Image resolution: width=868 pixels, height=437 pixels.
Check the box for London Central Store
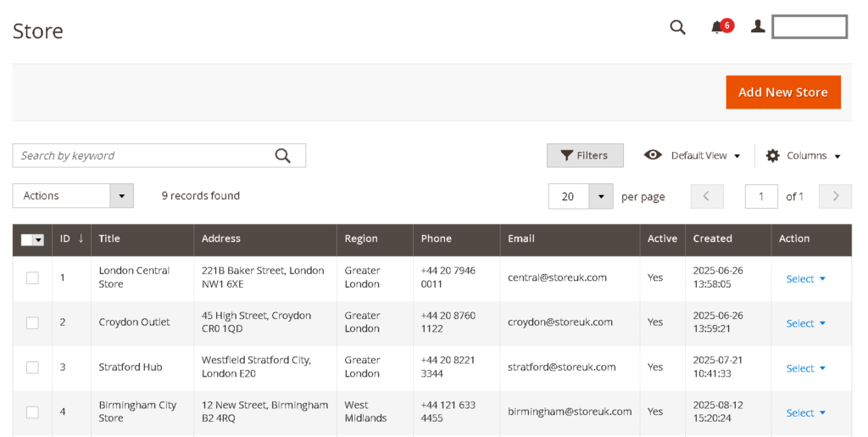tap(32, 277)
